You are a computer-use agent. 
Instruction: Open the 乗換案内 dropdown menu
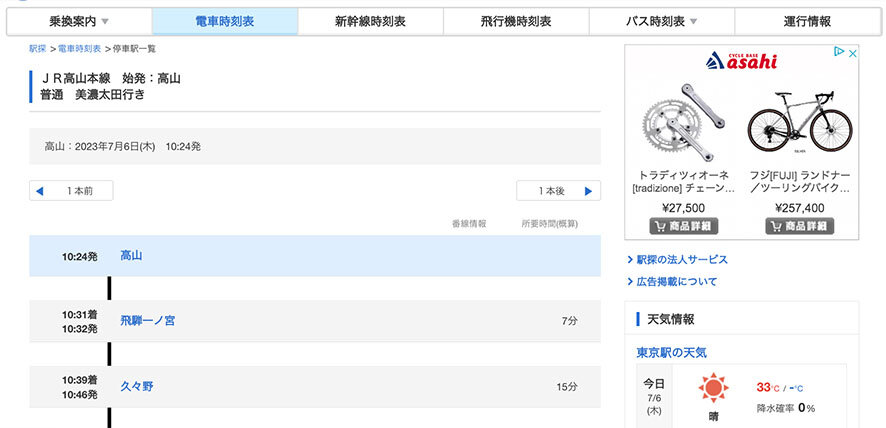pyautogui.click(x=79, y=22)
